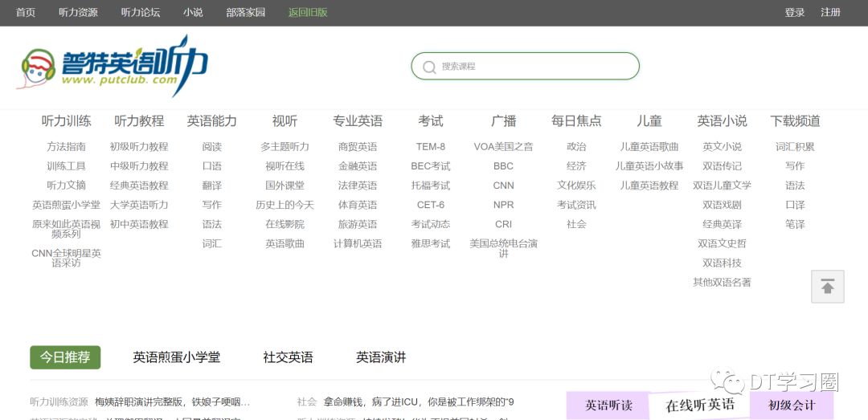This screenshot has width=868, height=420.
Task: Open 听力资源 in the top bar
Action: pyautogui.click(x=78, y=12)
